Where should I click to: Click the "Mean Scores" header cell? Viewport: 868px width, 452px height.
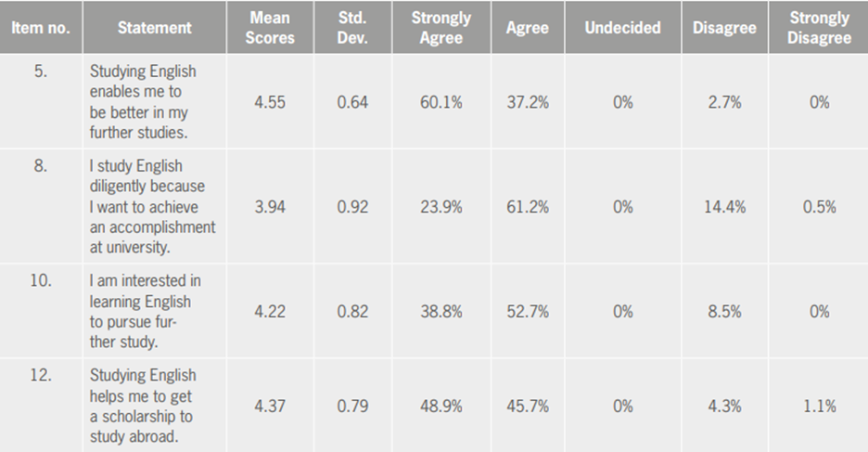[272, 28]
